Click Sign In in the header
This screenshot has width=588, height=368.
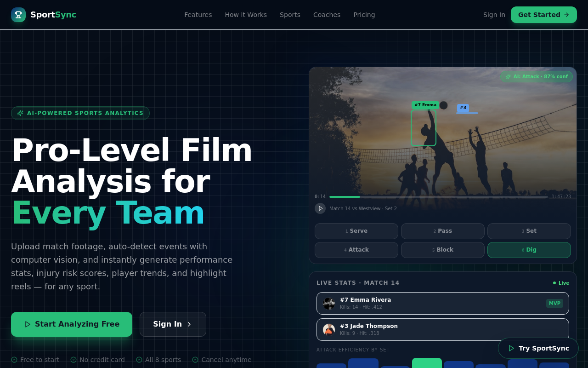coord(494,15)
